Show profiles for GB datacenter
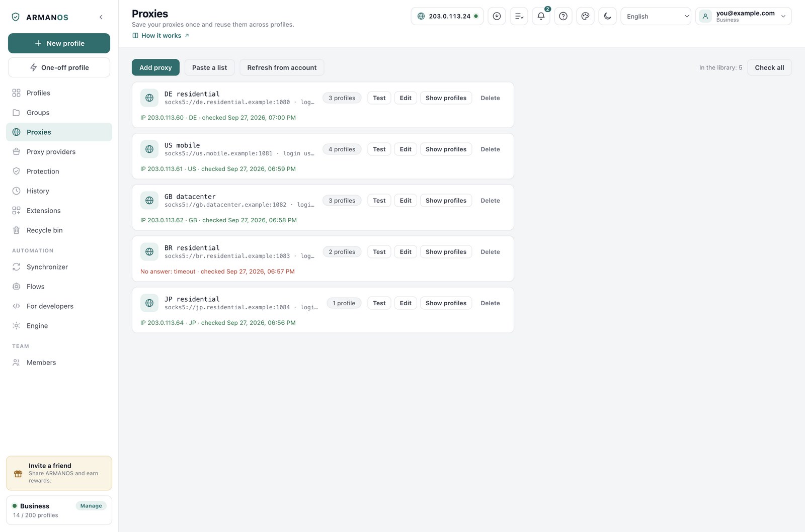This screenshot has height=532, width=805. [446, 201]
